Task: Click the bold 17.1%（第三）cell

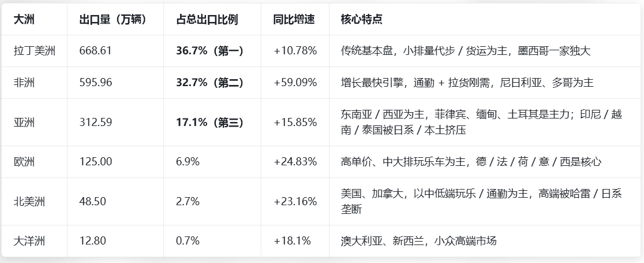Action: (209, 123)
